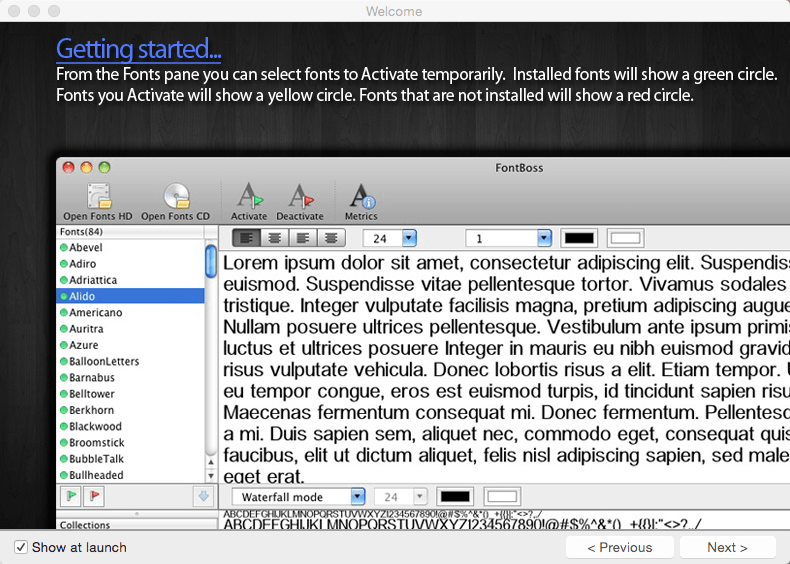Open the greyed-out 24 size dropdown next to Waterfall mode
Screen dimensions: 790x564
(x=420, y=496)
